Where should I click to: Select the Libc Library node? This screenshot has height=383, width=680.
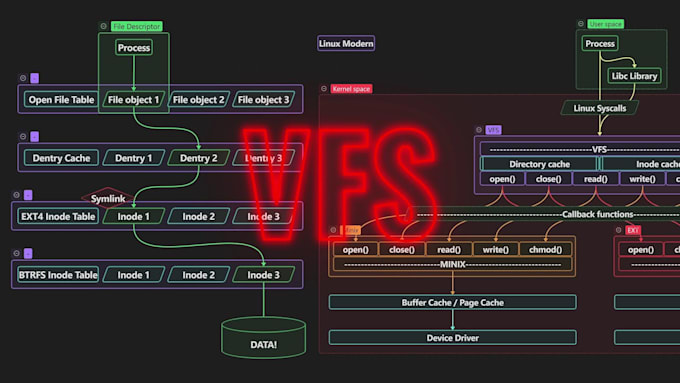click(x=634, y=76)
